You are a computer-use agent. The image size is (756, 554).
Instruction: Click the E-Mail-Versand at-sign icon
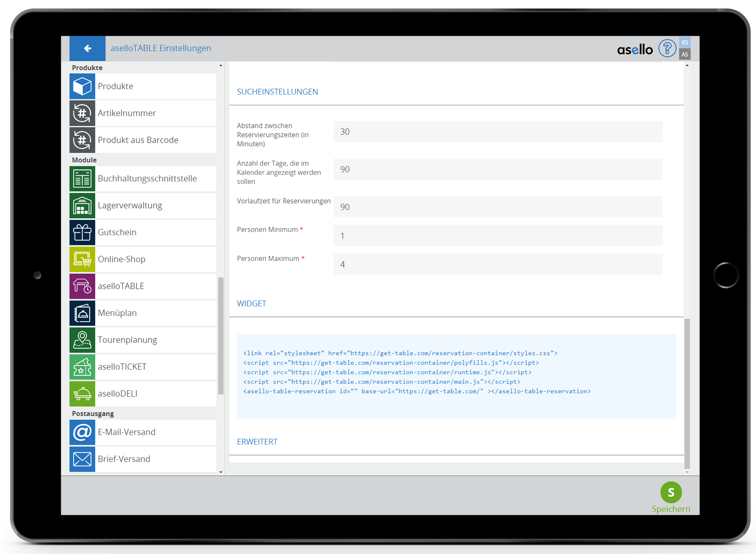point(82,432)
